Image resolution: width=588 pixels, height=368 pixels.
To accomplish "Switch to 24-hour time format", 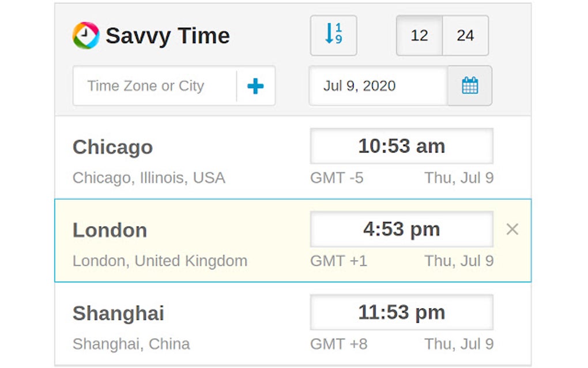I will click(465, 35).
